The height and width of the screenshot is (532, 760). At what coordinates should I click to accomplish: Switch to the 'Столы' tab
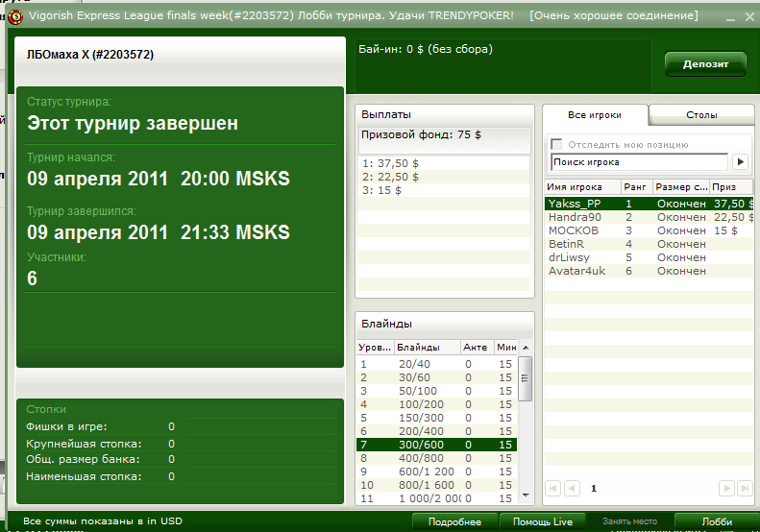click(x=701, y=115)
